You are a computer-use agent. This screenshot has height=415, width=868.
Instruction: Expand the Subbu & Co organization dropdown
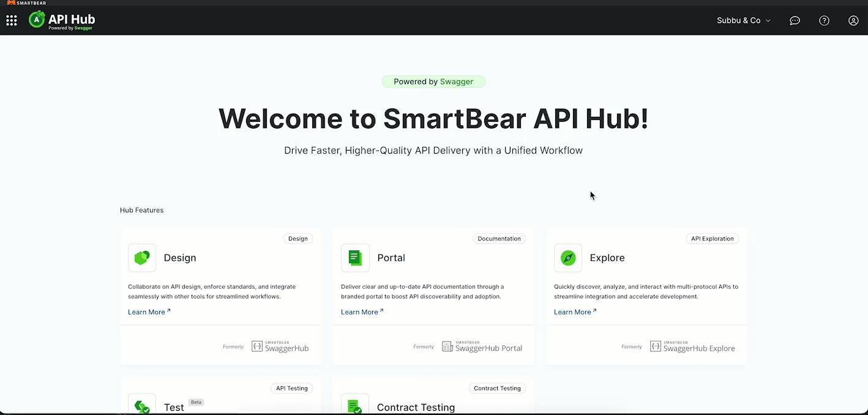tap(744, 21)
